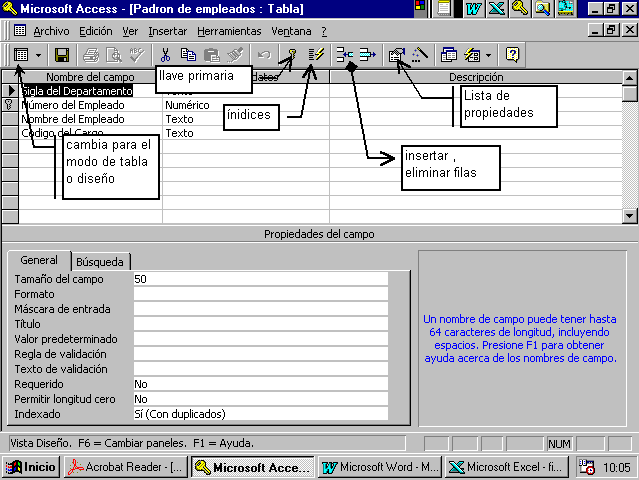
Task: Click the Valor predeterminado field
Action: [x=261, y=339]
